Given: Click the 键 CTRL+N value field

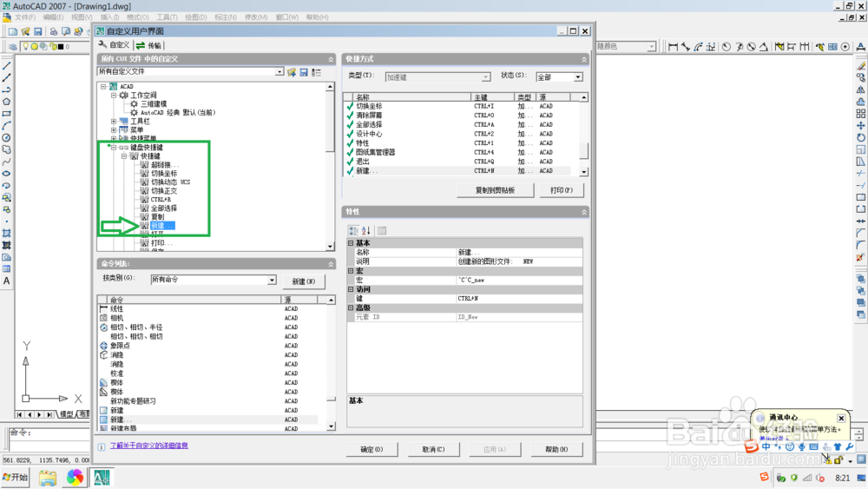Looking at the screenshot, I should point(519,299).
